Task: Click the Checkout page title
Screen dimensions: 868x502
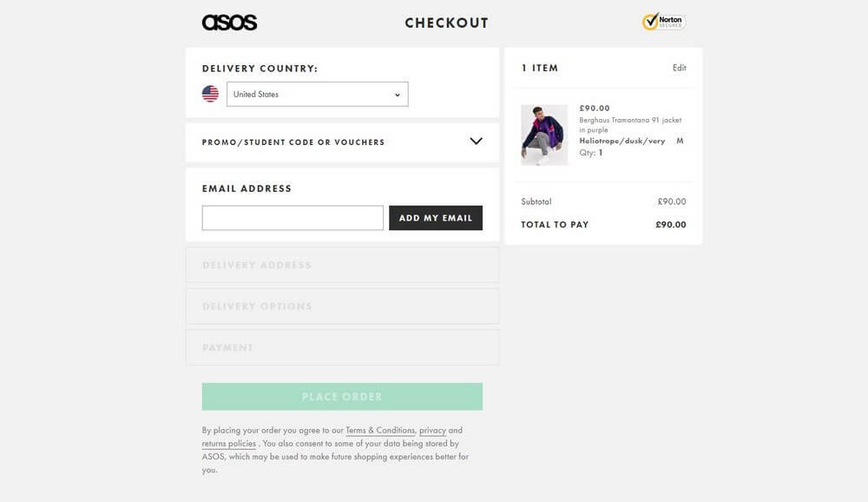Action: tap(446, 22)
